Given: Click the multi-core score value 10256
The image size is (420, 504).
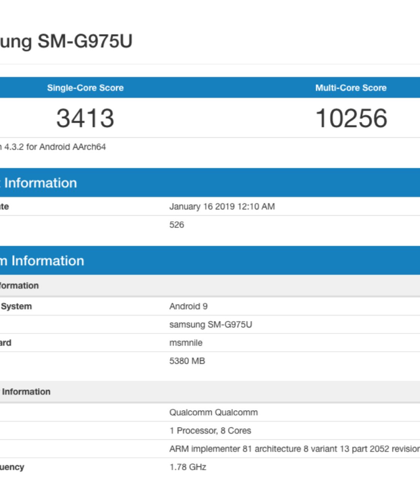Looking at the screenshot, I should pos(351,118).
